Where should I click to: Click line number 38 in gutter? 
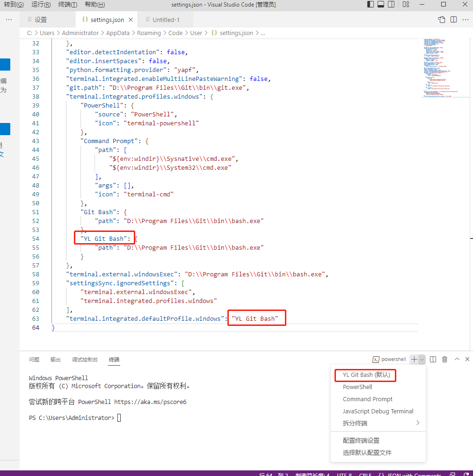(x=36, y=96)
